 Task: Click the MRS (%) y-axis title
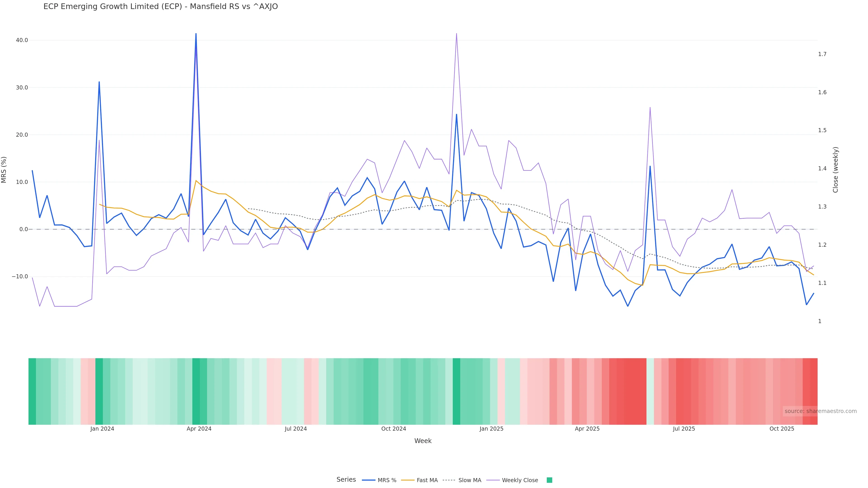point(4,170)
